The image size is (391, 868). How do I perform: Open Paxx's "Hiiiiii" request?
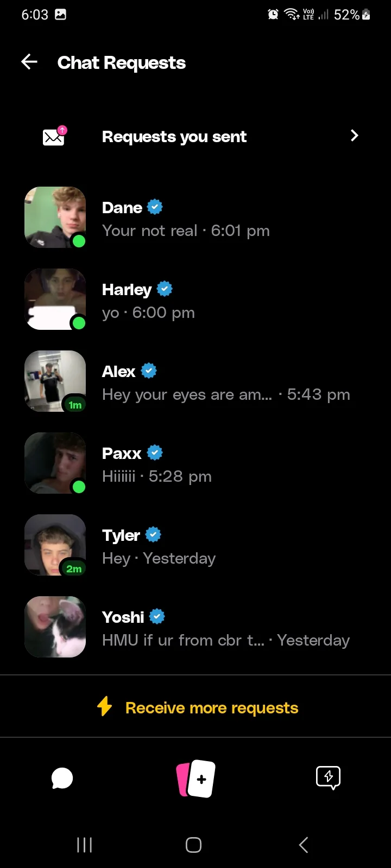coord(195,464)
